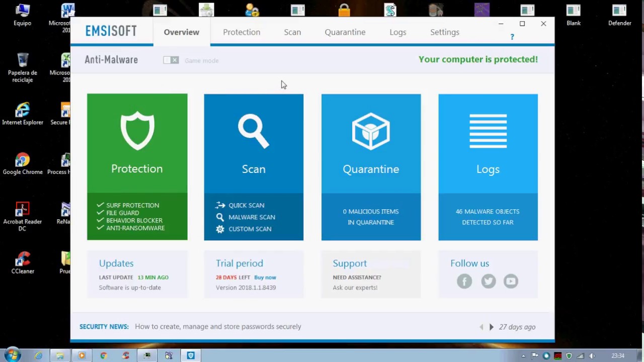Click the Trial period heading
The width and height of the screenshot is (644, 362).
click(x=239, y=263)
